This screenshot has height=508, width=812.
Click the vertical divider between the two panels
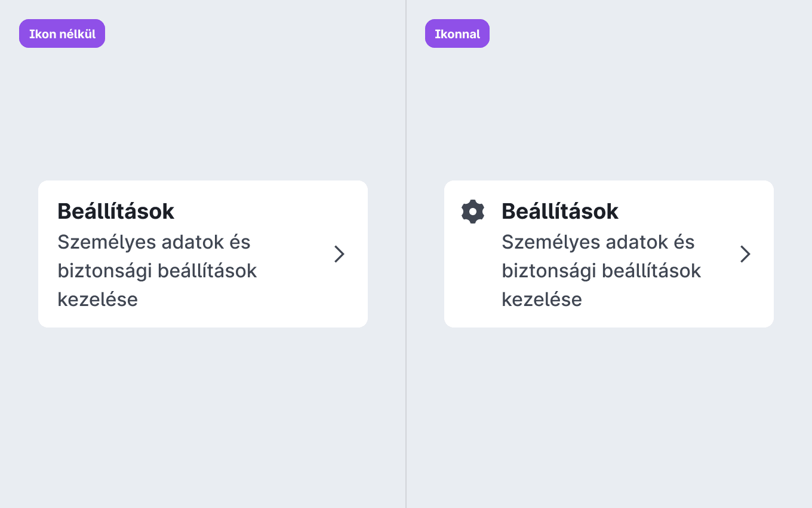pyautogui.click(x=406, y=254)
